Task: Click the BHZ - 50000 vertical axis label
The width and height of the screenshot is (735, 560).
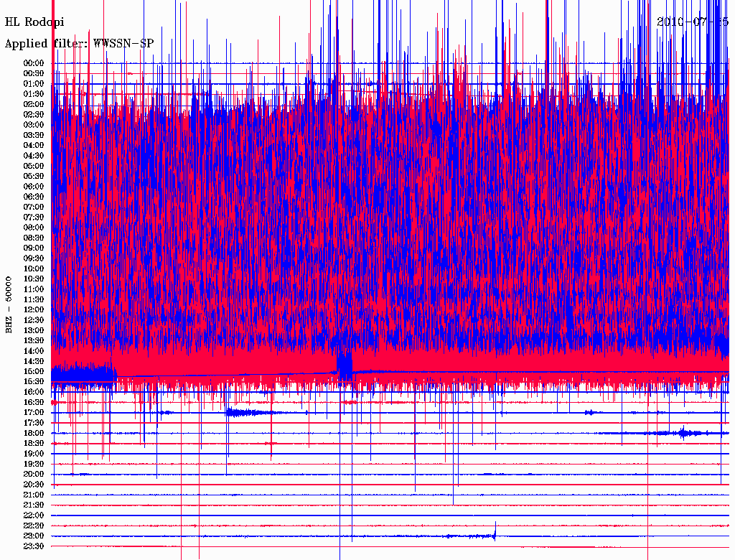Action: 9,304
